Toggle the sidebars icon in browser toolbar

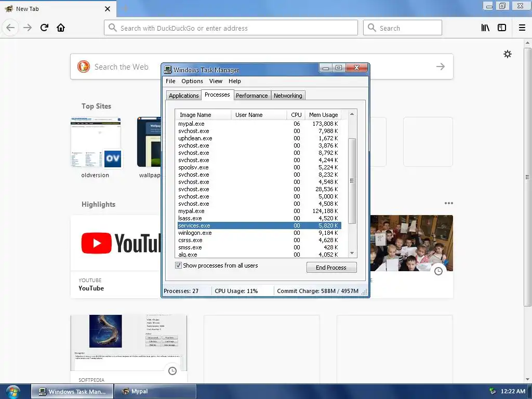point(502,28)
